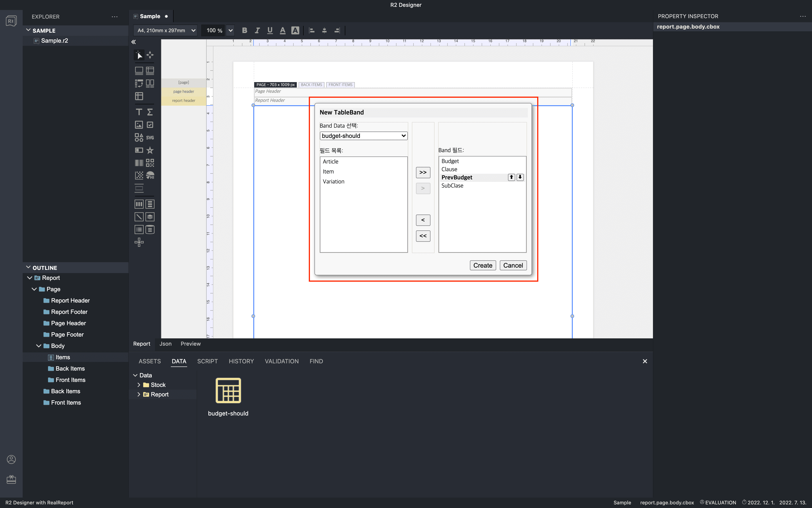812x508 pixels.
Task: Toggle underline formatting
Action: [270, 30]
